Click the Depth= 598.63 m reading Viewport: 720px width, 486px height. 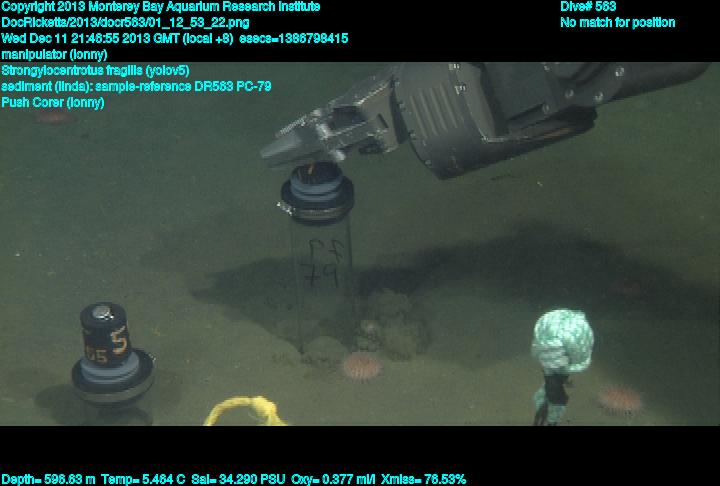pos(48,480)
